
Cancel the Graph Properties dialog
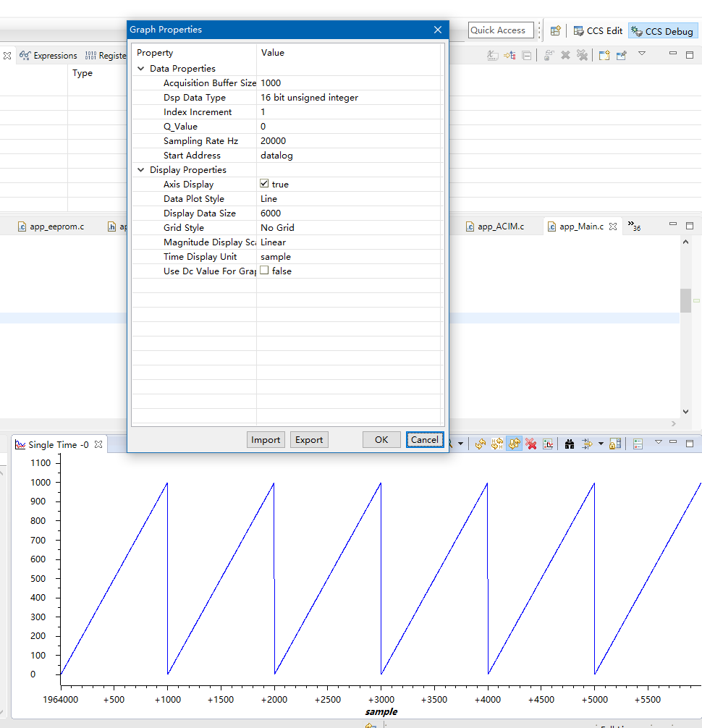coord(424,440)
